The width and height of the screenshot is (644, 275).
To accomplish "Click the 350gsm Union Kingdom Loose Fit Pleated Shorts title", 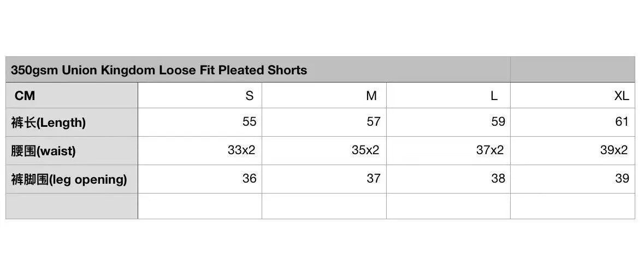I will point(159,70).
